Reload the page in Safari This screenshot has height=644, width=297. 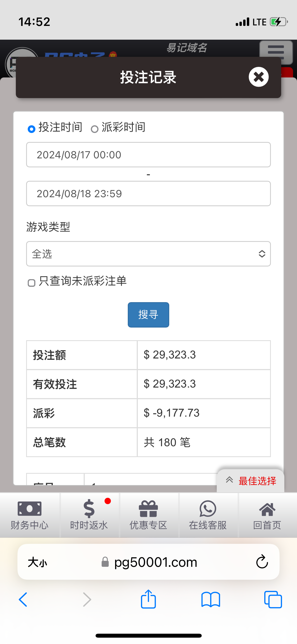[262, 562]
